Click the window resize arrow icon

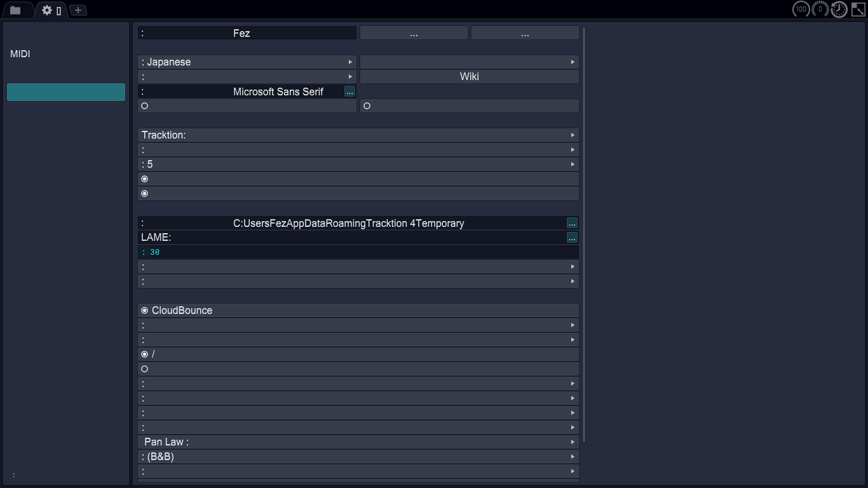(x=858, y=9)
